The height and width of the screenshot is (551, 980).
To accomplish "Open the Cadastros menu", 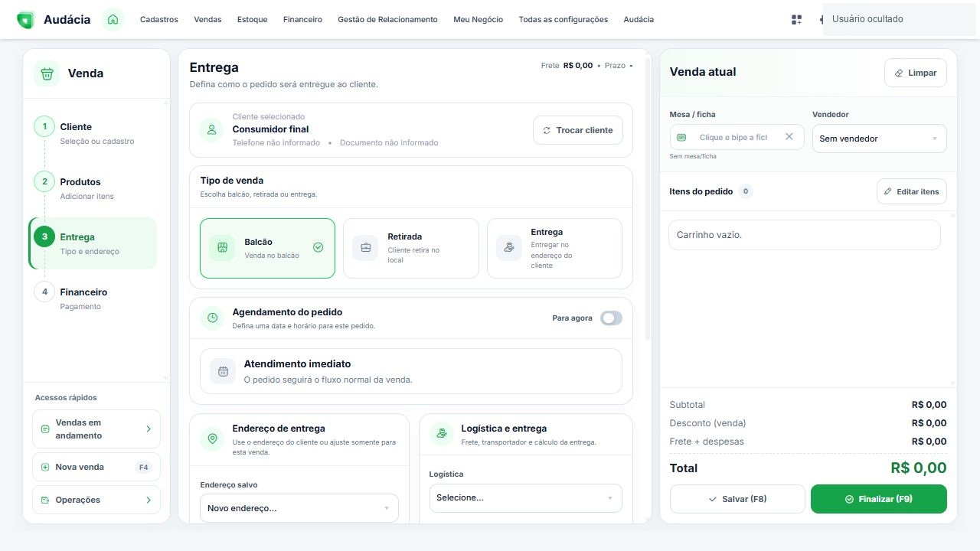I will [159, 20].
